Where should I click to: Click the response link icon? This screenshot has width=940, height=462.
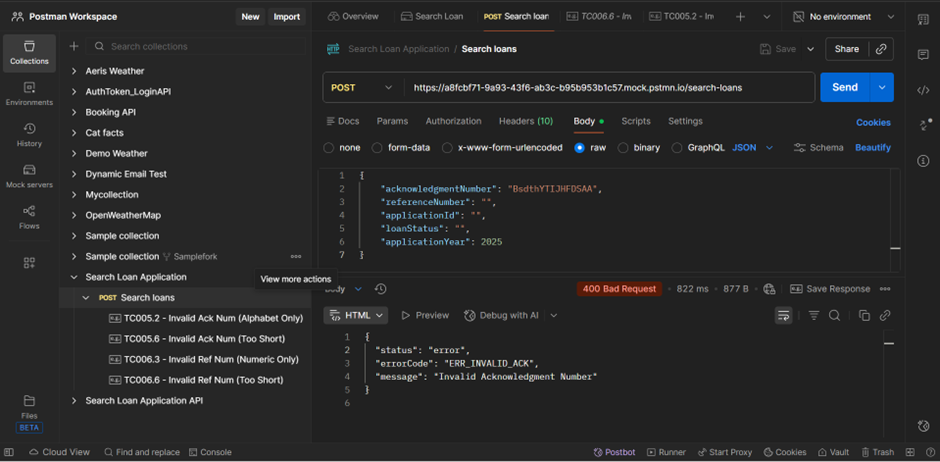[884, 315]
